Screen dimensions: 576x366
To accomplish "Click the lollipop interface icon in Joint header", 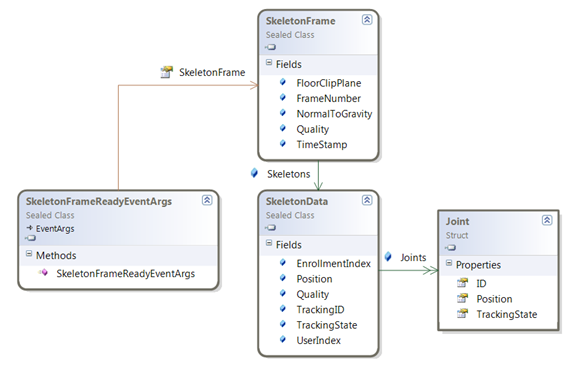I will 450,248.
